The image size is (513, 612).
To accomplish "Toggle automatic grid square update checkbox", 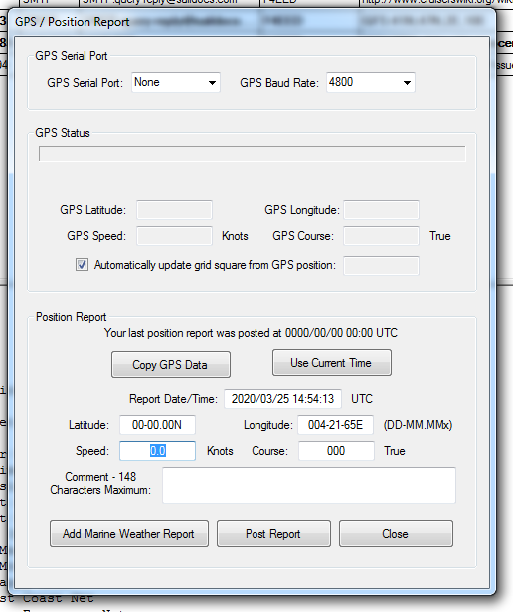I will coord(82,265).
